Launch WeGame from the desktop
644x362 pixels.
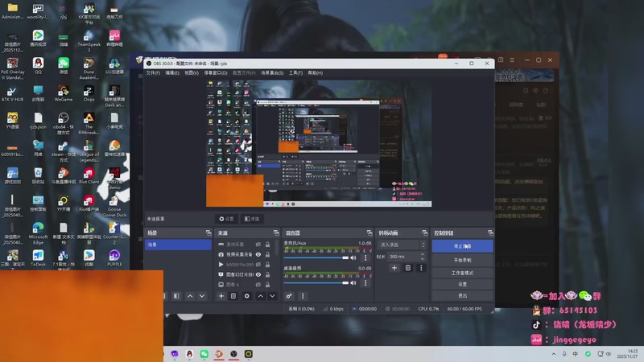(x=64, y=93)
